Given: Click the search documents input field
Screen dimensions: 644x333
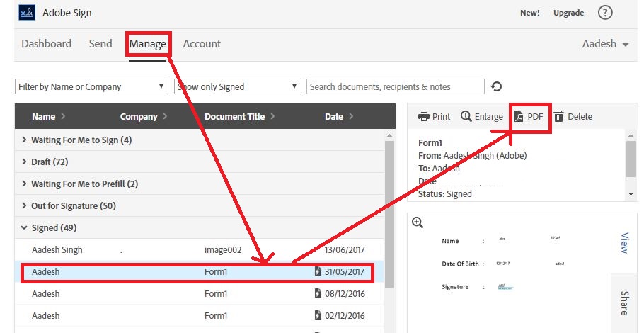Looking at the screenshot, I should coord(395,86).
